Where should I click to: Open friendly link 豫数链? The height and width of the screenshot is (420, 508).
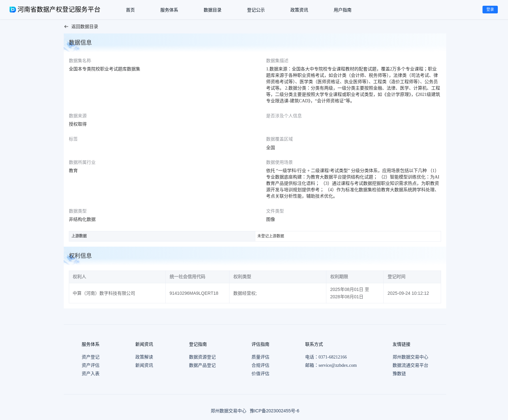[399, 373]
